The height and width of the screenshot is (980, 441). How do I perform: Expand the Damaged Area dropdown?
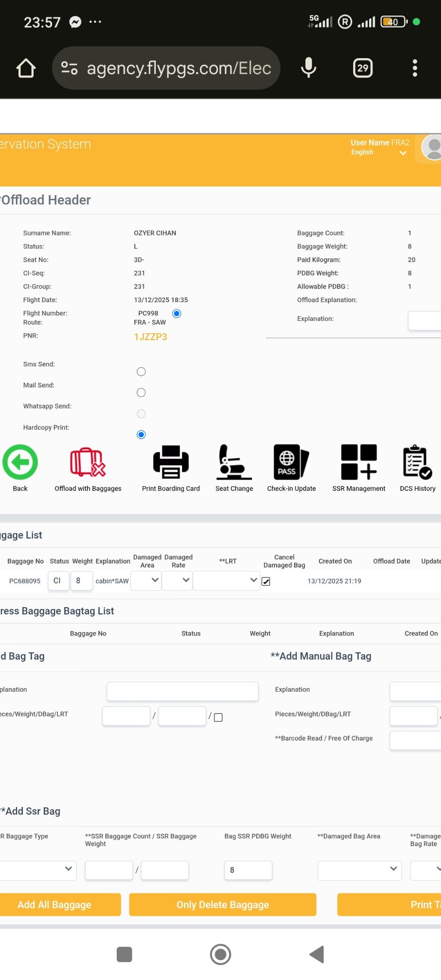coord(146,580)
